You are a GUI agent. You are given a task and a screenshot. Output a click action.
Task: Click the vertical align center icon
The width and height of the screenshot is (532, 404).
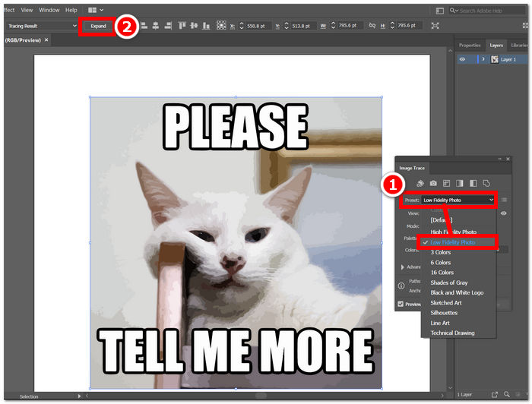coord(194,25)
